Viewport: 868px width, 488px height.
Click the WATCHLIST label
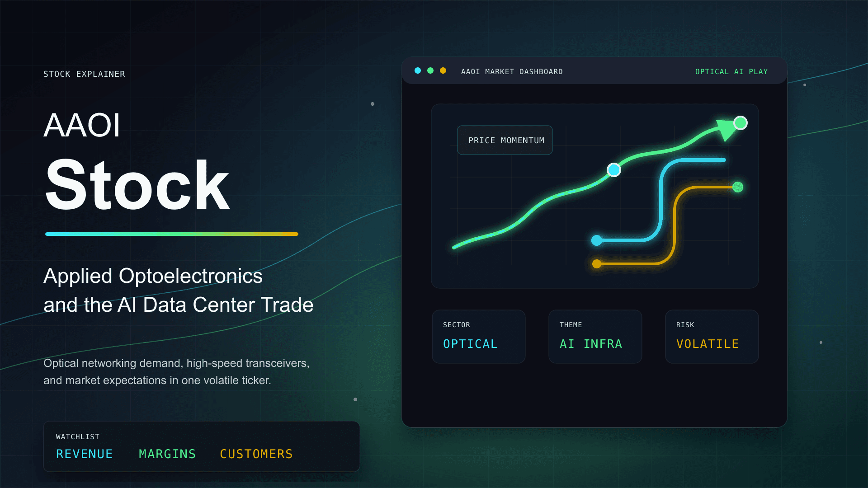coord(78,436)
